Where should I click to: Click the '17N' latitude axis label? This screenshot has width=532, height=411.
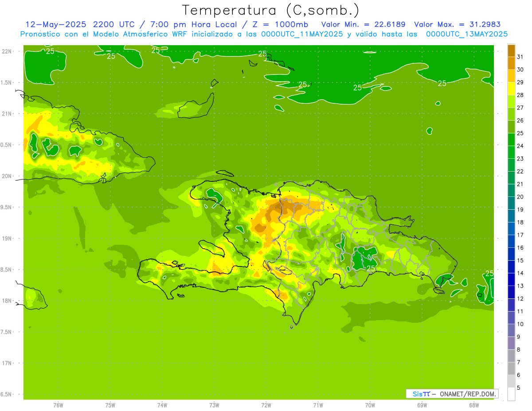(7, 364)
